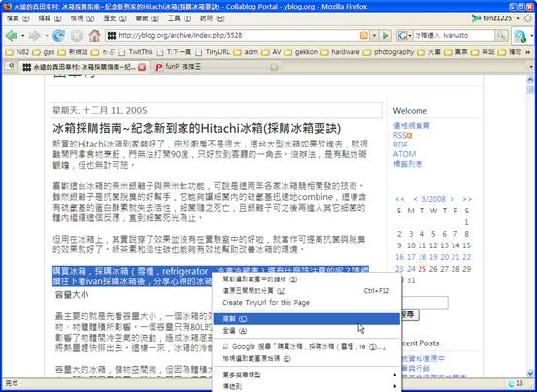537x392 pixels.
Task: Choose the context menu entry with Ctrl+F12 shortcut
Action: 307,291
